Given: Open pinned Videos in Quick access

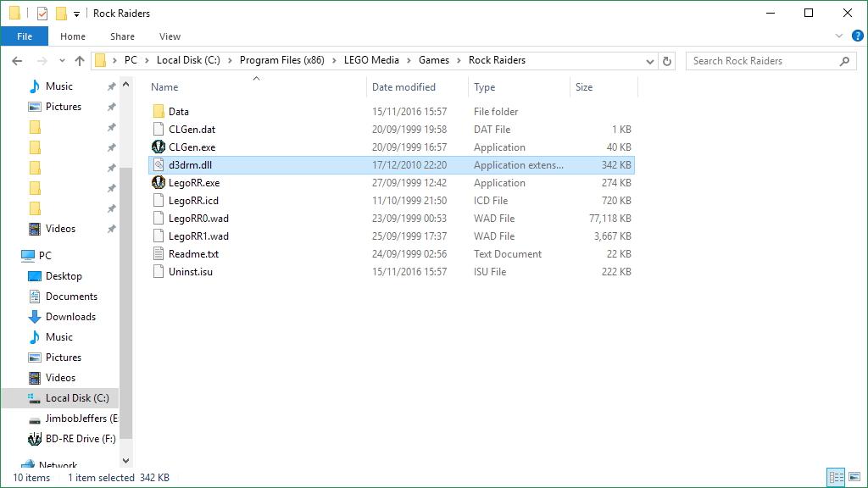Looking at the screenshot, I should click(60, 229).
